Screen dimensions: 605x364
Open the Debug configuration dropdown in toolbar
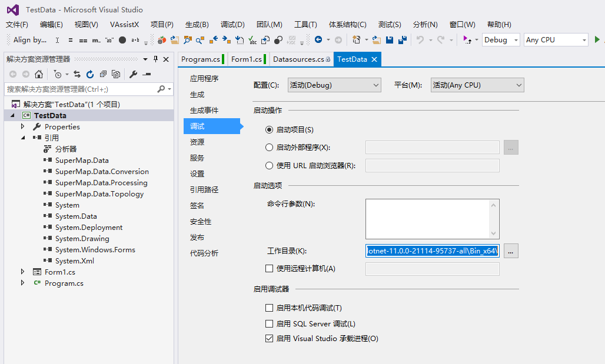pos(501,40)
